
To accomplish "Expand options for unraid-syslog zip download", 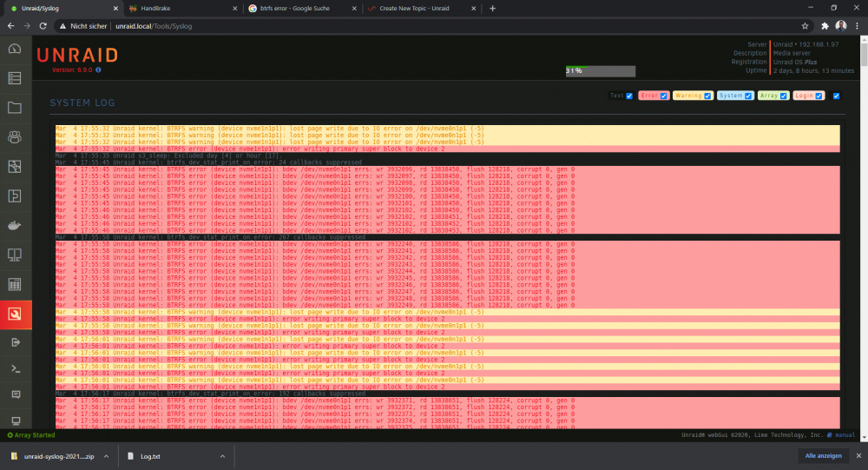I will click(106, 456).
